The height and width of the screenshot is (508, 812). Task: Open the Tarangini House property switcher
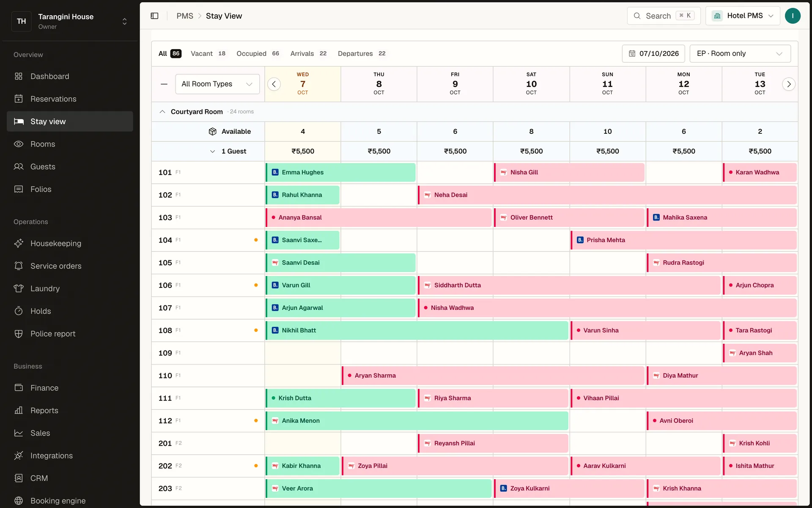pyautogui.click(x=70, y=21)
